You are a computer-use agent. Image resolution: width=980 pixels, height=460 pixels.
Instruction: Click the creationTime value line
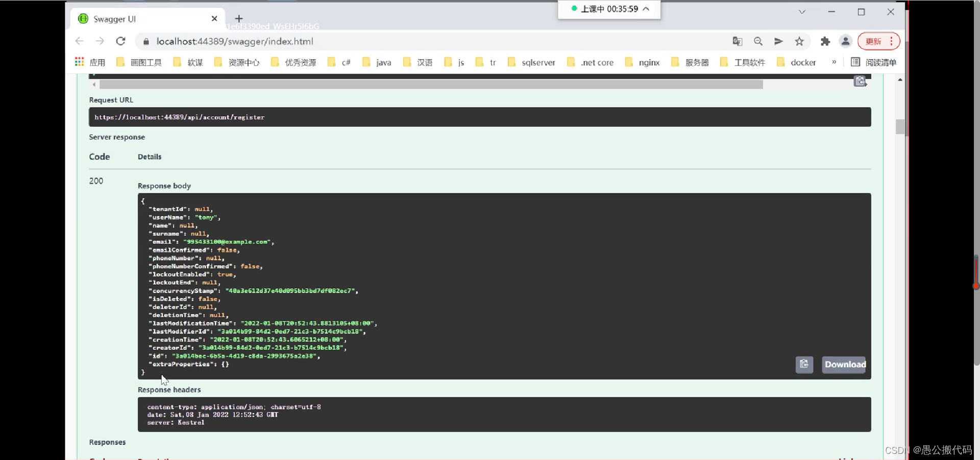[x=248, y=340]
